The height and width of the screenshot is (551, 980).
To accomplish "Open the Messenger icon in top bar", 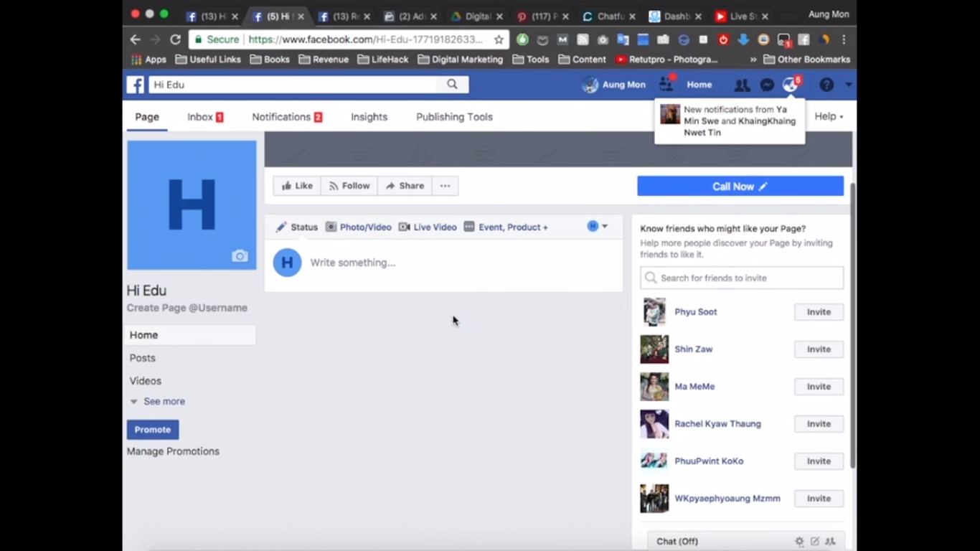I will 767,85.
